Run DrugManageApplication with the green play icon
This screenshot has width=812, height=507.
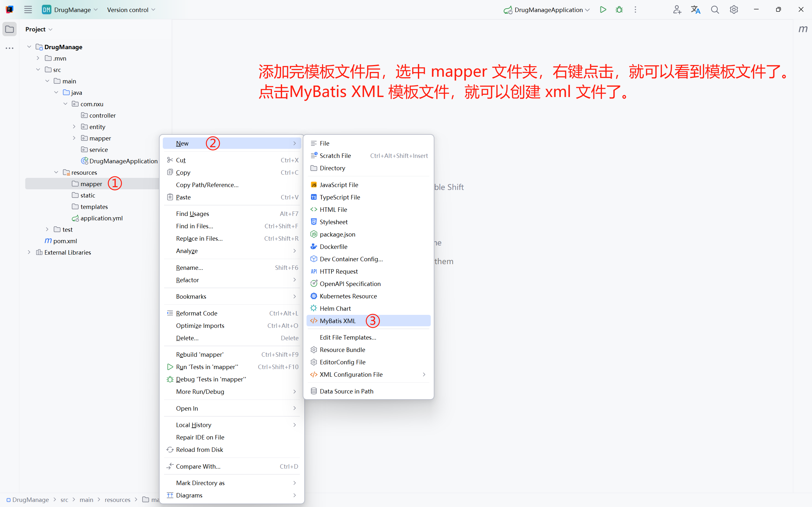(x=603, y=10)
